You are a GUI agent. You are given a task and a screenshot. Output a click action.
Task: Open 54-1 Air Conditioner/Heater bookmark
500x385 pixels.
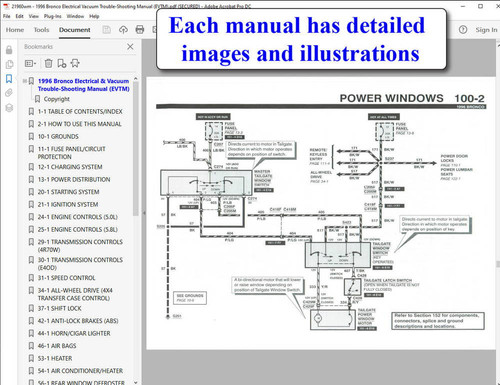click(80, 371)
